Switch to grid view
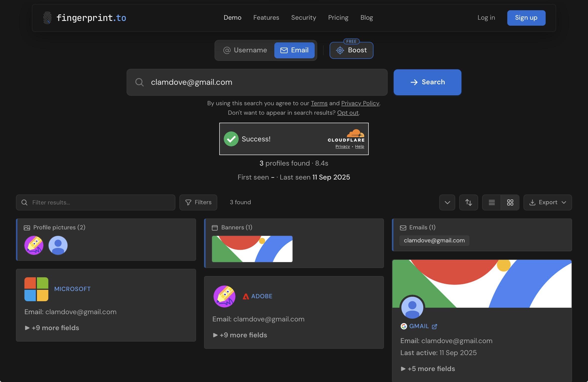The width and height of the screenshot is (588, 382). [510, 202]
